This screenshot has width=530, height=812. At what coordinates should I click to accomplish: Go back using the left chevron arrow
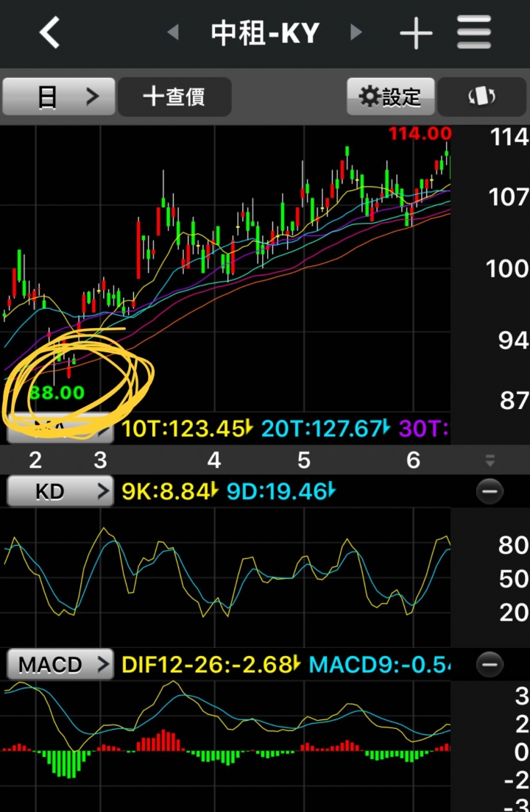coord(50,32)
